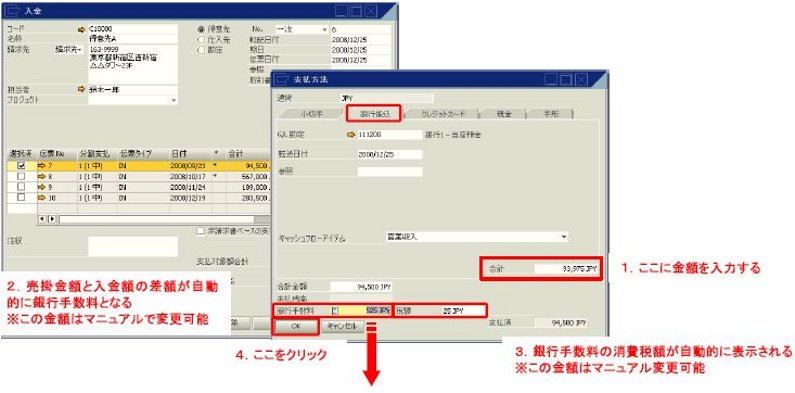795x393 pixels.
Task: Click the G/L account 111200 link arrow
Action: [351, 134]
